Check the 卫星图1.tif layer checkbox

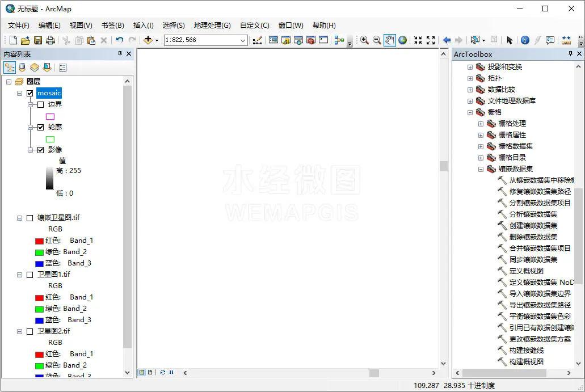click(x=30, y=275)
